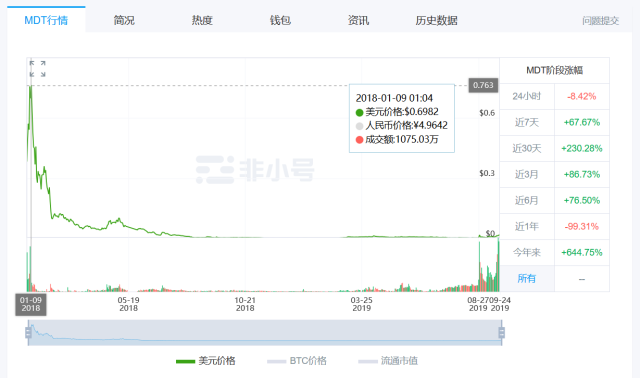Open the 钱包 tab

pyautogui.click(x=280, y=20)
